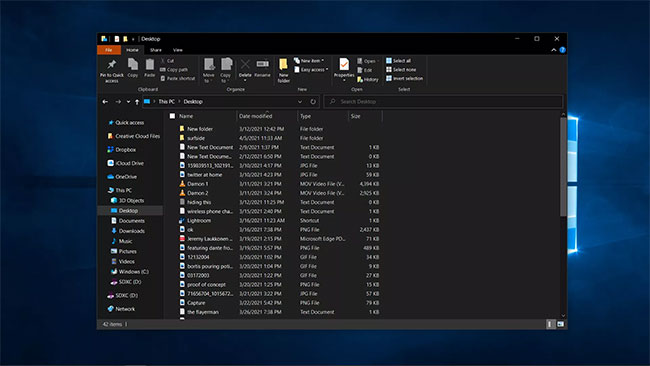
Task: Open the Help question mark icon
Action: 562,50
